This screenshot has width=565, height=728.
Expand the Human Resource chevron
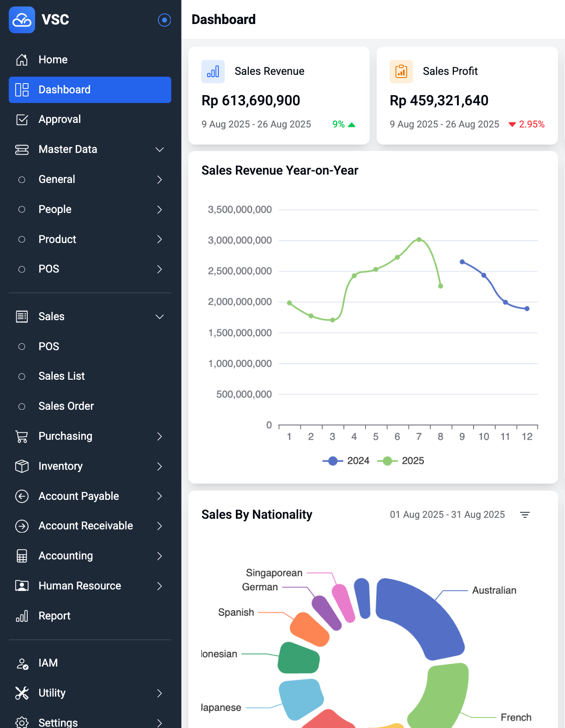click(x=160, y=586)
